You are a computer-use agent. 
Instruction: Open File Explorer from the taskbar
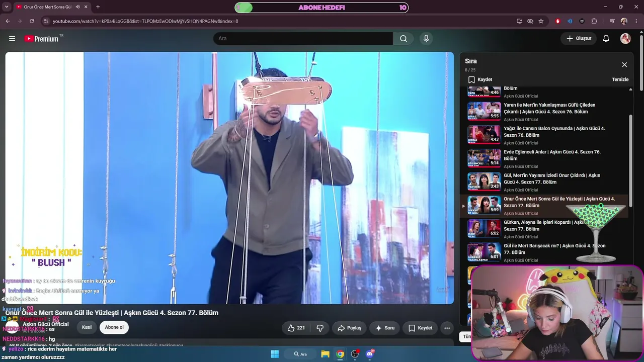(325, 354)
